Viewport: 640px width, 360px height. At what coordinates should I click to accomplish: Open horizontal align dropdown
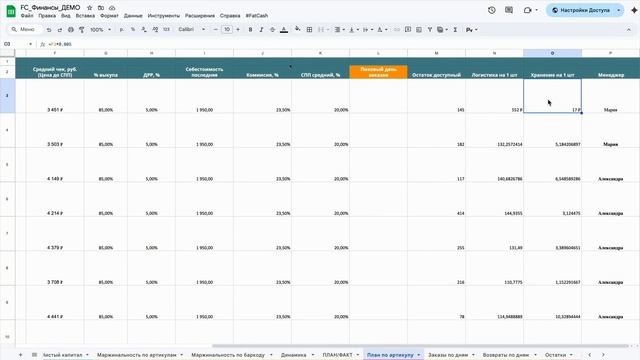tap(340, 30)
